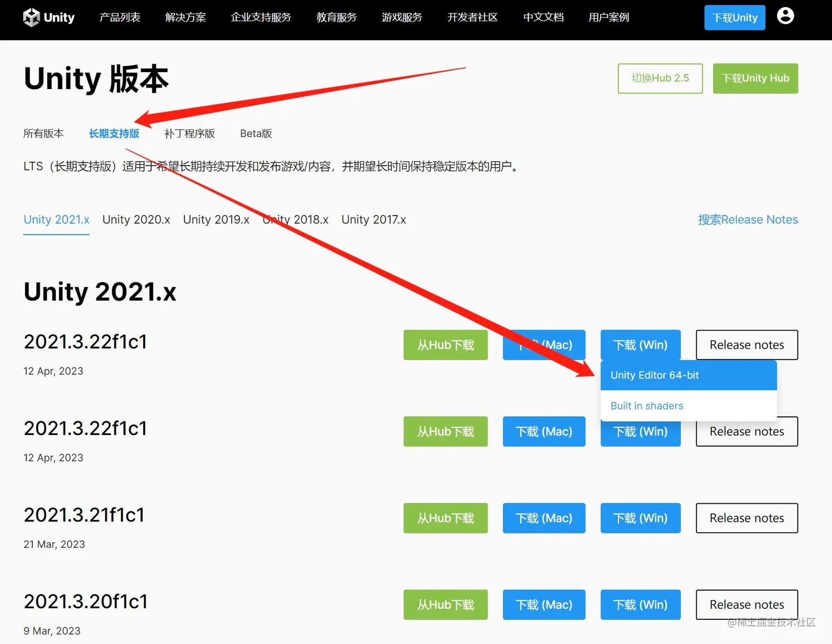Expand 下载 (Win) for version 2021.3.21f1c1
This screenshot has width=832, height=644.
point(641,518)
